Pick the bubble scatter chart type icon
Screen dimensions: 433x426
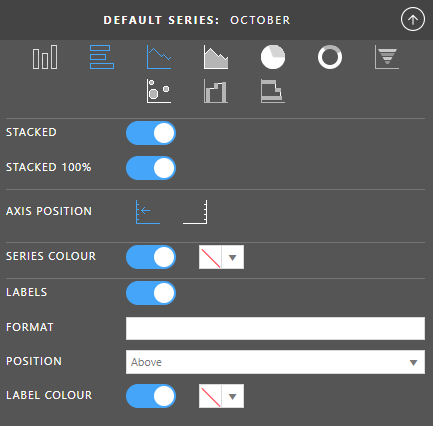(159, 91)
